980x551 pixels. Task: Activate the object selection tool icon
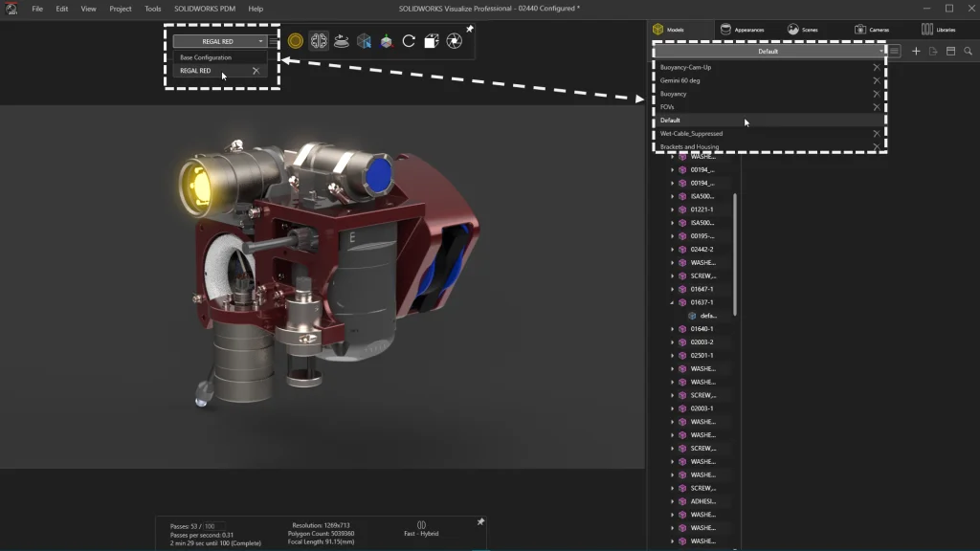364,41
